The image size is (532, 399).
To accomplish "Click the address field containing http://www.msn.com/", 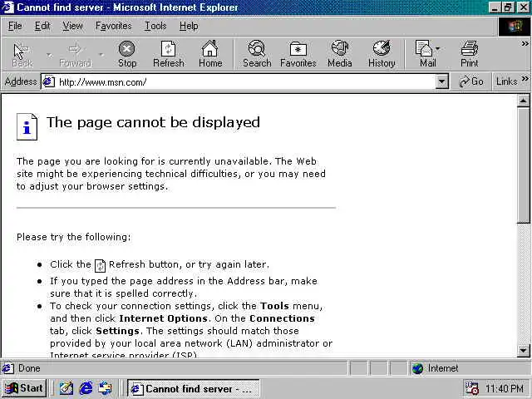I will pyautogui.click(x=246, y=81).
